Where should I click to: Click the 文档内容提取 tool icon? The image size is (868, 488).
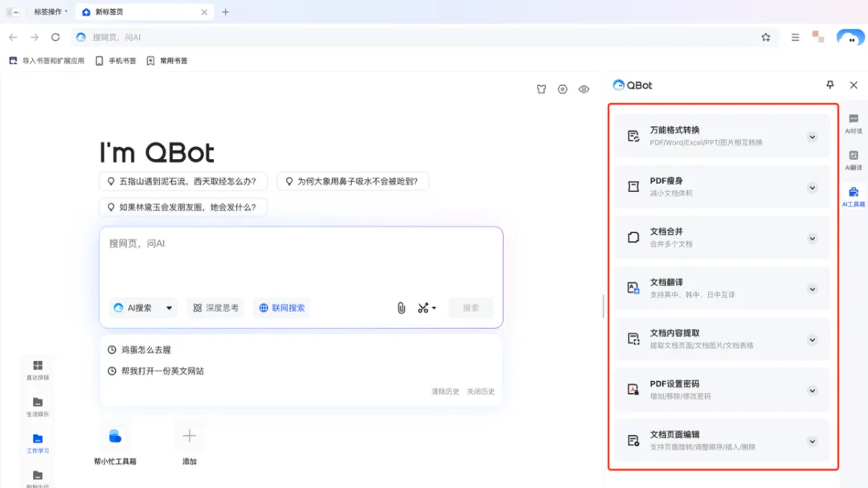[633, 339]
